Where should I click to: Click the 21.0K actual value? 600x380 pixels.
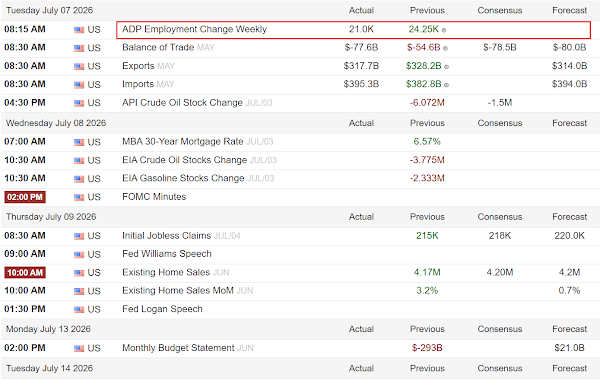click(x=361, y=29)
